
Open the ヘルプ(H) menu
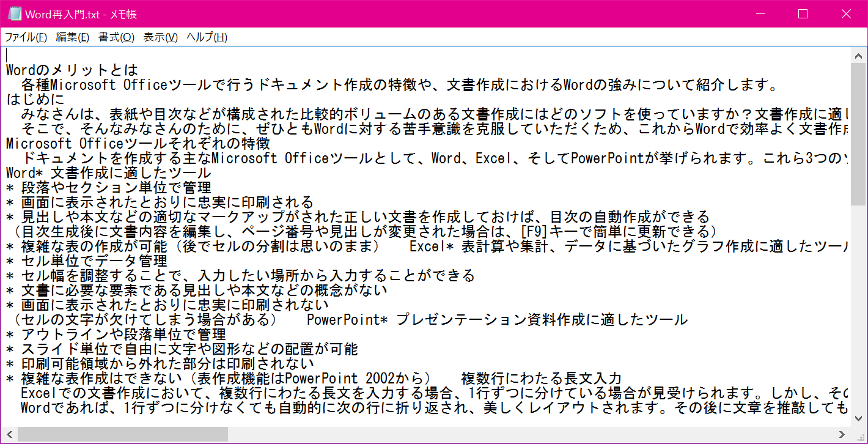pos(207,37)
